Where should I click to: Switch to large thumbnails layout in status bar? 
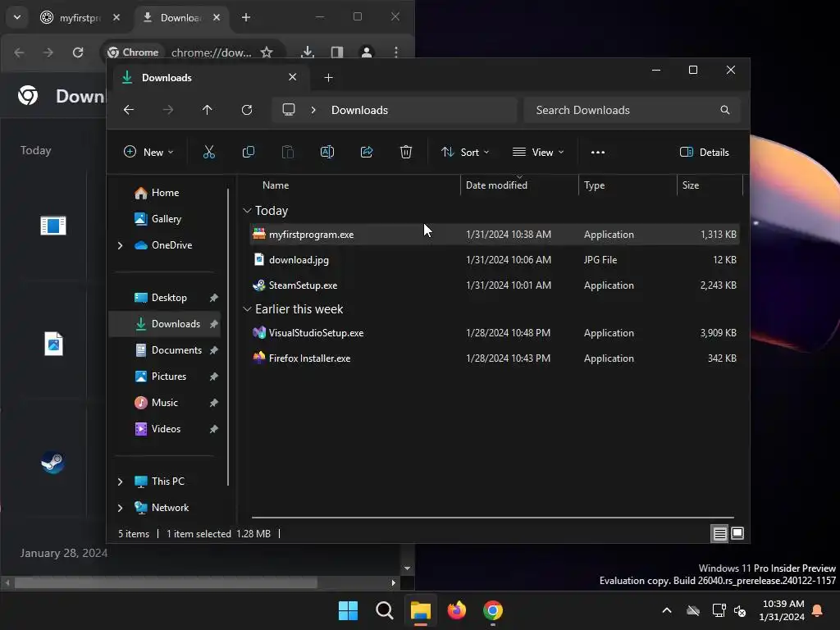[x=737, y=533]
